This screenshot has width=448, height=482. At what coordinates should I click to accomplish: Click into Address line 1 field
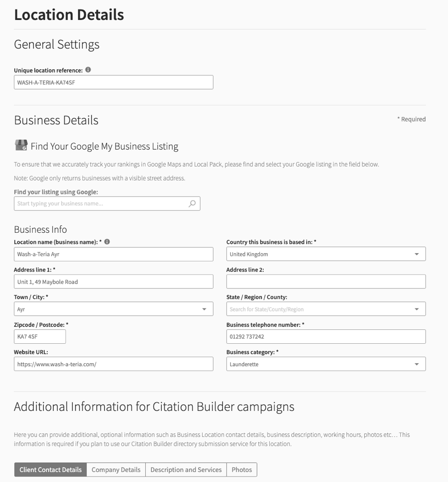click(113, 282)
